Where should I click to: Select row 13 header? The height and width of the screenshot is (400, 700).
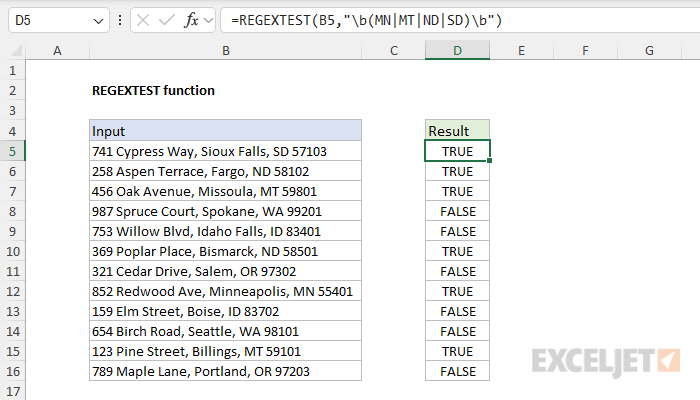click(x=12, y=312)
